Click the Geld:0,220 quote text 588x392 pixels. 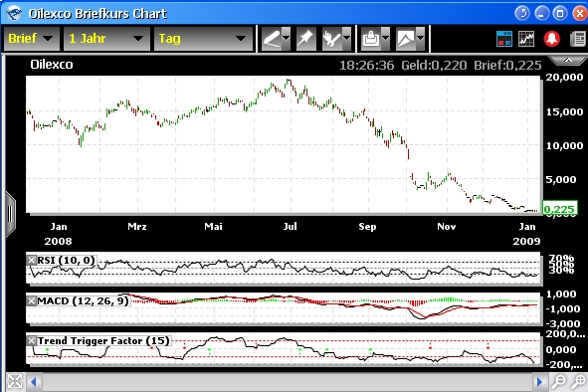(434, 66)
